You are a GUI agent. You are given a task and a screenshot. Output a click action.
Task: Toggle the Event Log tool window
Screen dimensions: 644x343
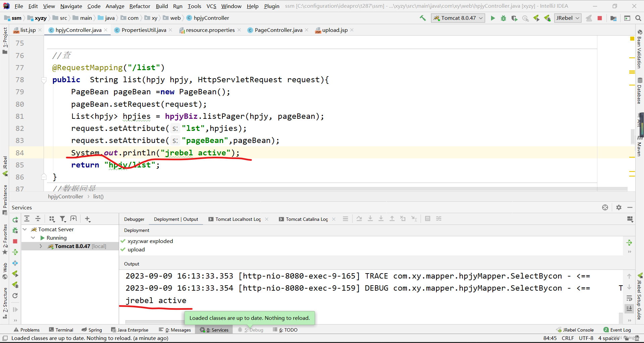[617, 330]
